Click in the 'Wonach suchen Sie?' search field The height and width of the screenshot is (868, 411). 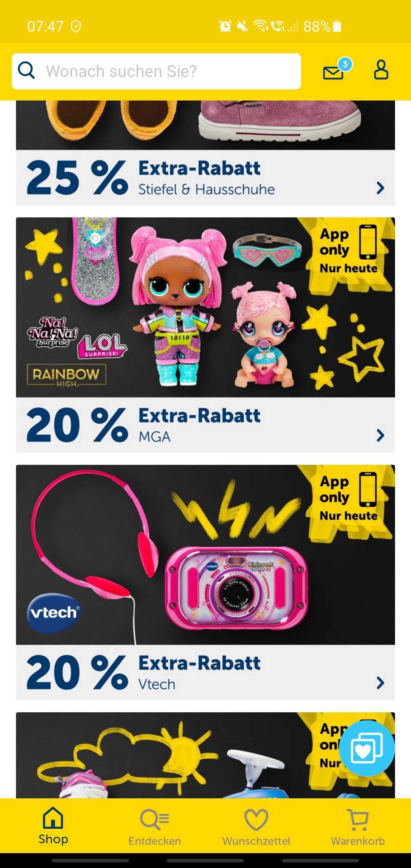(x=156, y=71)
